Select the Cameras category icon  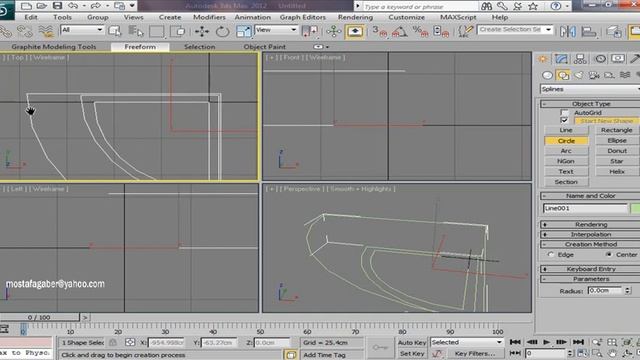594,75
